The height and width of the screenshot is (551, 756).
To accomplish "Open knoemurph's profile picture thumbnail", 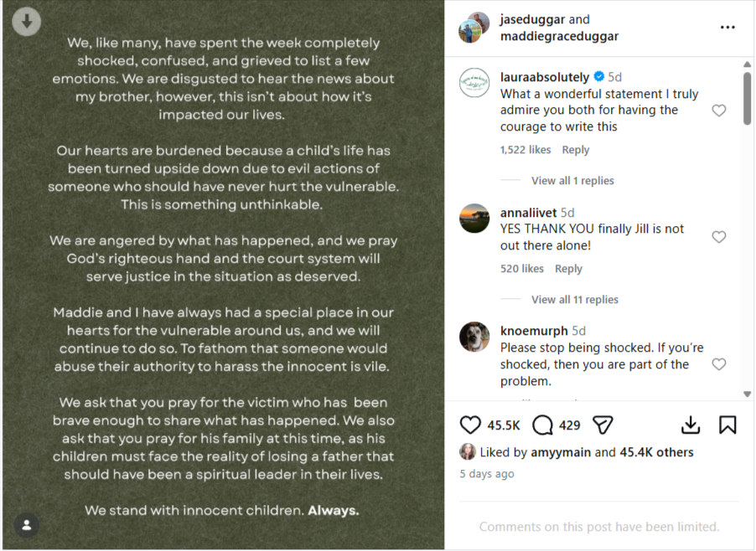I will (x=474, y=337).
